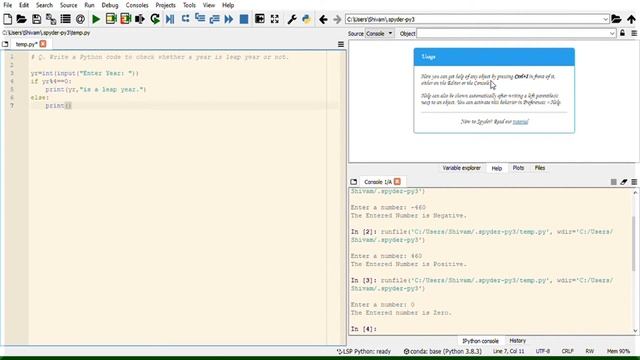The width and height of the screenshot is (640, 360).
Task: Click the Re-run last script icon
Action: point(155,19)
